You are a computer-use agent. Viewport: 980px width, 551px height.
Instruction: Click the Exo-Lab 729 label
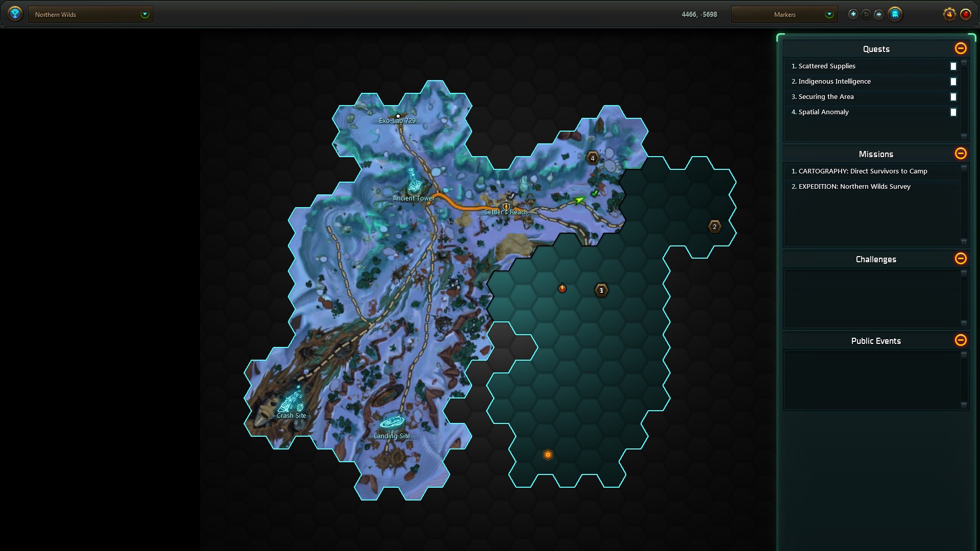(x=397, y=121)
